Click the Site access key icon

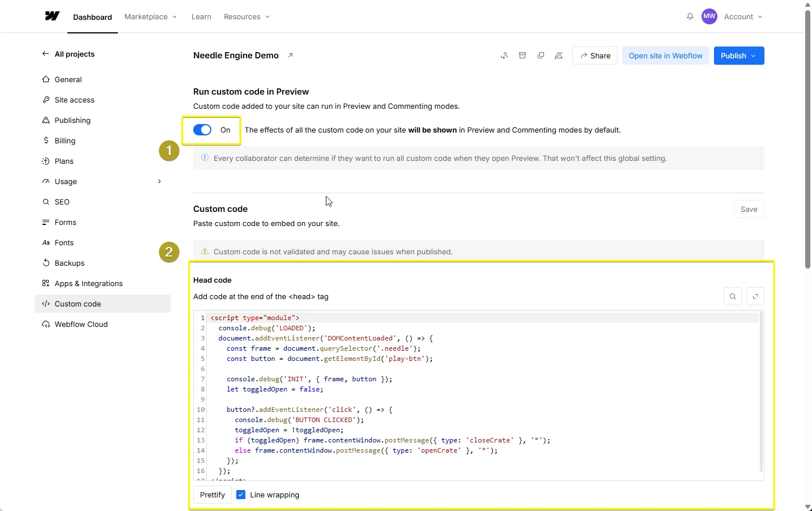point(46,100)
